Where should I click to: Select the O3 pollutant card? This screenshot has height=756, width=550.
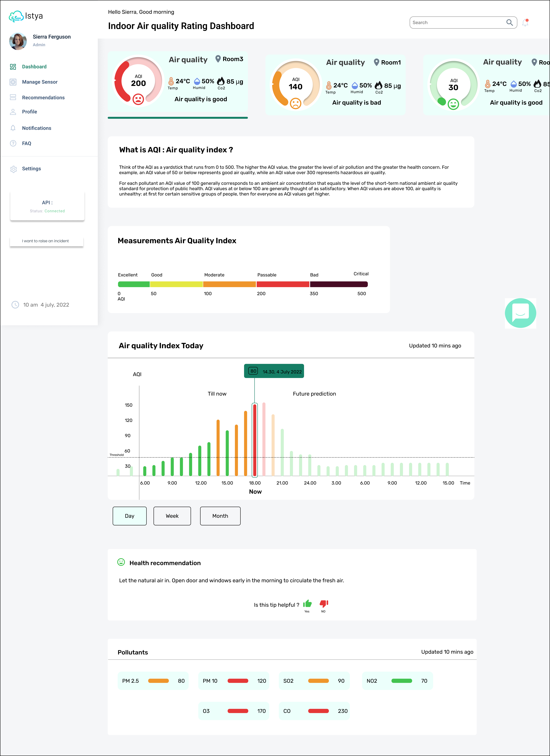[234, 711]
